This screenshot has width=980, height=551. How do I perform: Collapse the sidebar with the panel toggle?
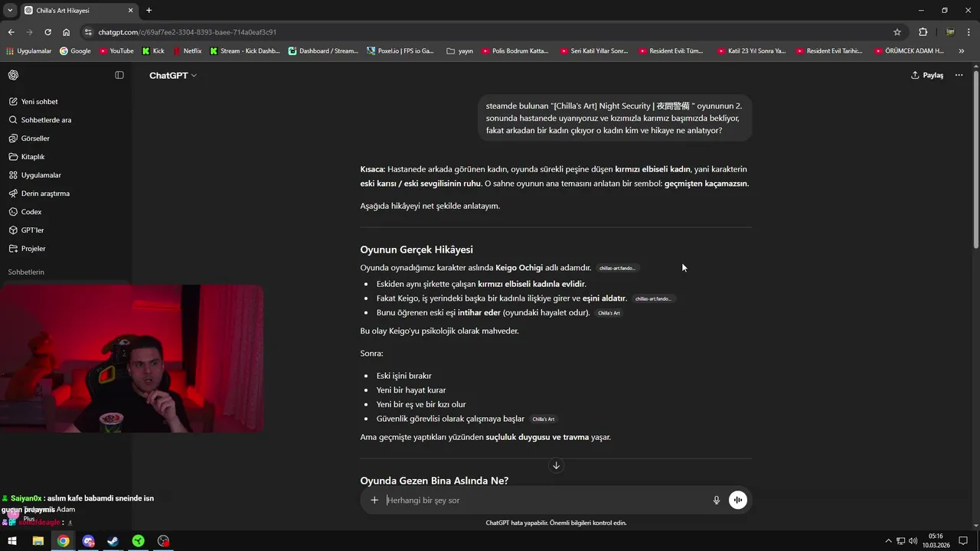[119, 75]
